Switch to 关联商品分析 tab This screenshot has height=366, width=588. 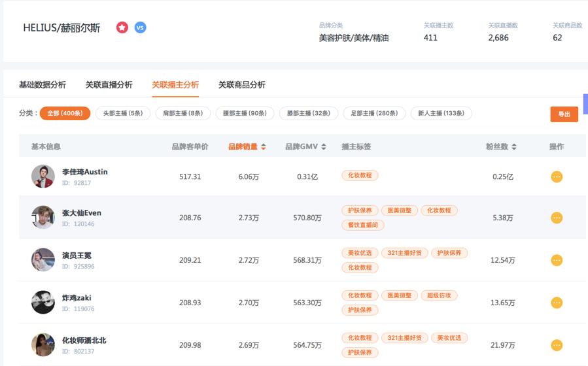pos(242,85)
